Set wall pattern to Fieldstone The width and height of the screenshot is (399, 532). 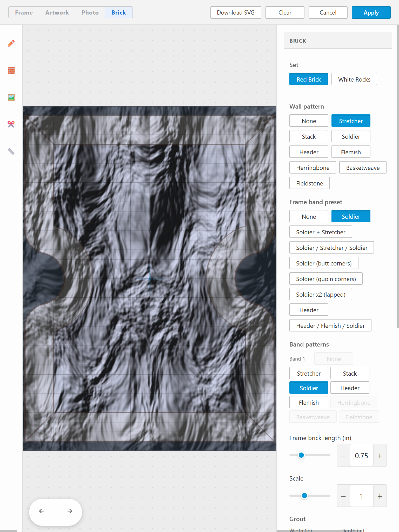pyautogui.click(x=310, y=183)
